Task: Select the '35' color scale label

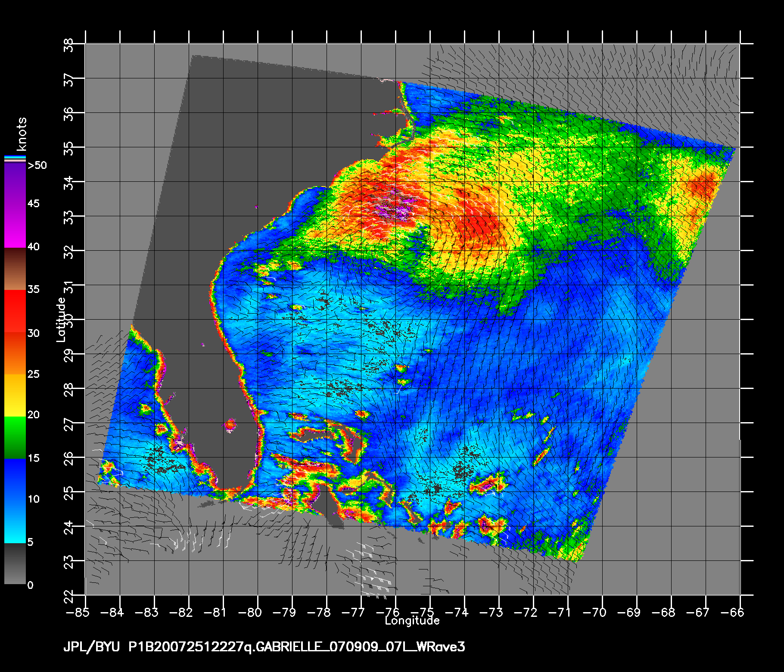Action: (x=34, y=289)
